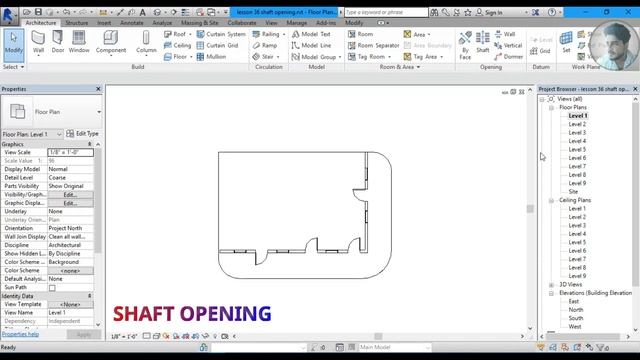Open the North elevation view

tap(576, 310)
